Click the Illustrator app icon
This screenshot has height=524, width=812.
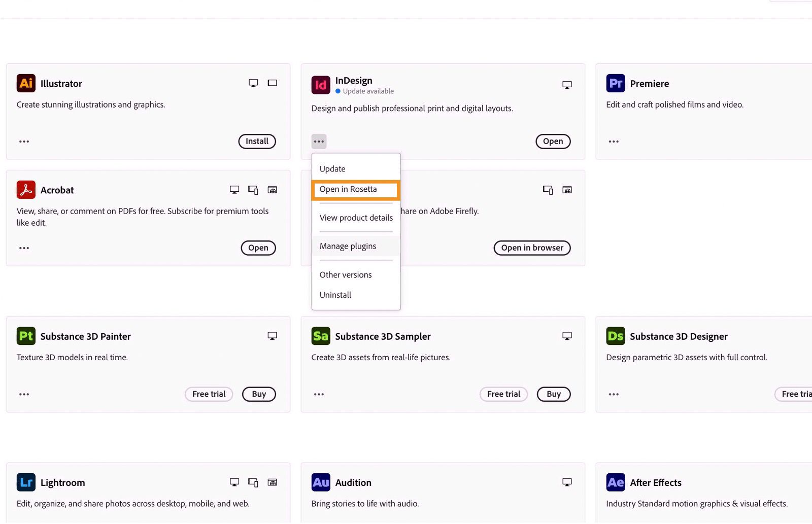26,83
